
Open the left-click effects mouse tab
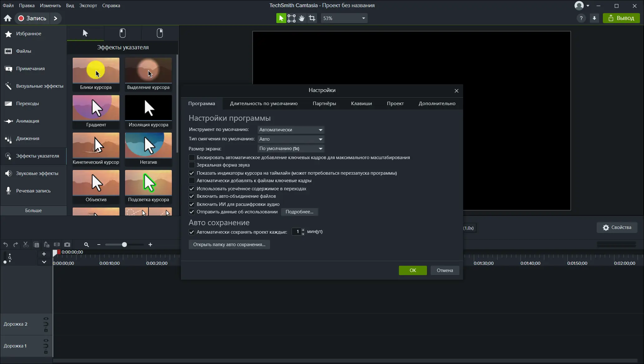(123, 33)
